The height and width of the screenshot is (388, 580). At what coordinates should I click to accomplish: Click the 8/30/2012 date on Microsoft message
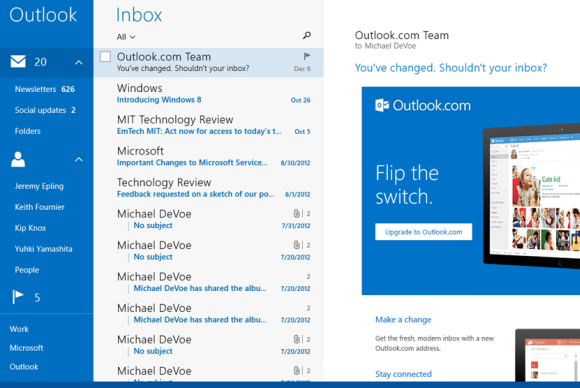(x=295, y=163)
